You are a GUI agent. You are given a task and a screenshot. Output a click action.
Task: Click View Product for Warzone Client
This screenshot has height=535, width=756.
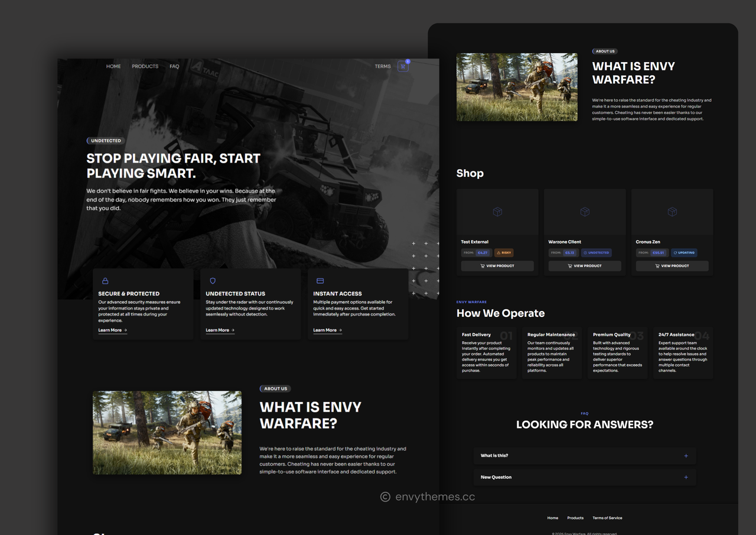pyautogui.click(x=585, y=266)
